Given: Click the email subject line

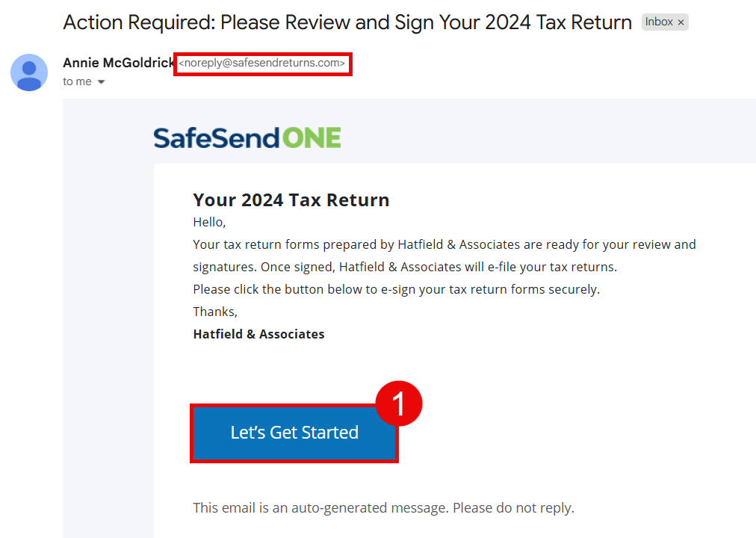Looking at the screenshot, I should click(347, 22).
